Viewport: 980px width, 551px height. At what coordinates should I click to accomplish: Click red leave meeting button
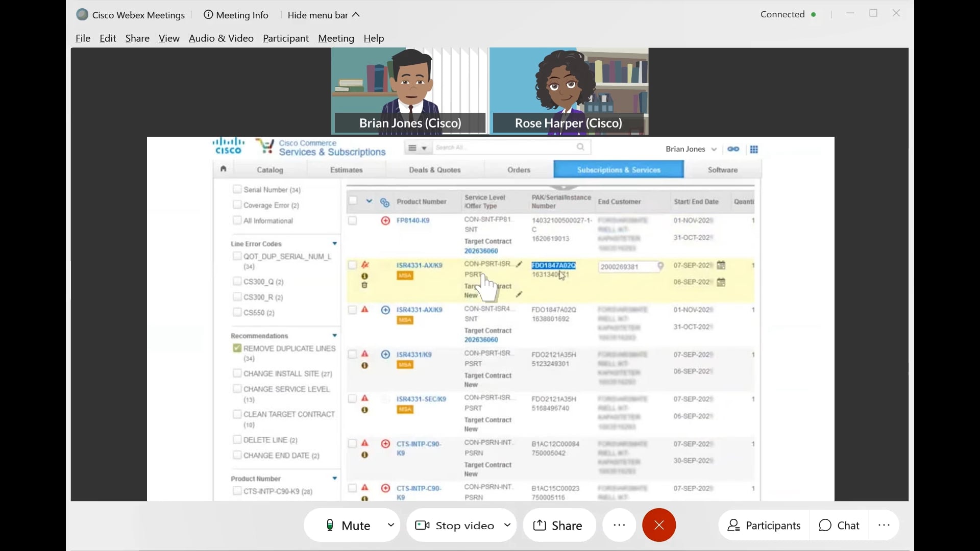coord(659,525)
